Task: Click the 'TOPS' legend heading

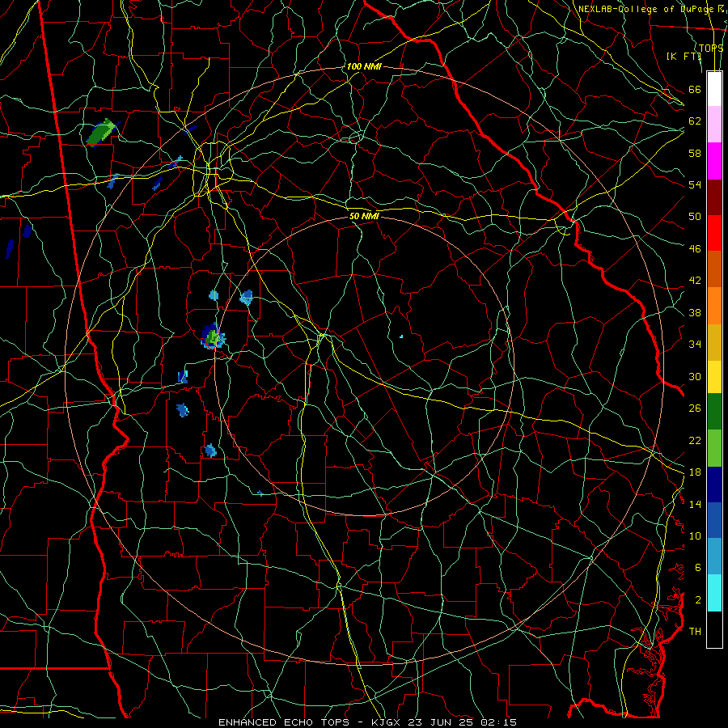Action: 711,49
